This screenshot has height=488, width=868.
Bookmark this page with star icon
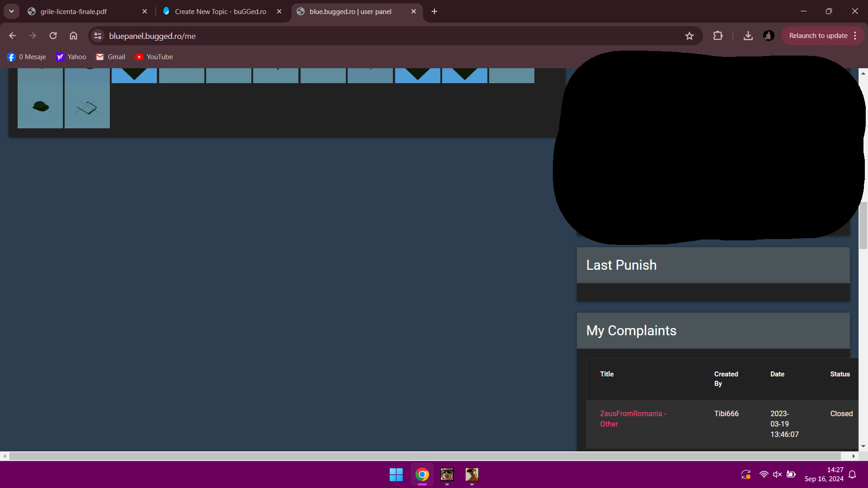pos(689,36)
